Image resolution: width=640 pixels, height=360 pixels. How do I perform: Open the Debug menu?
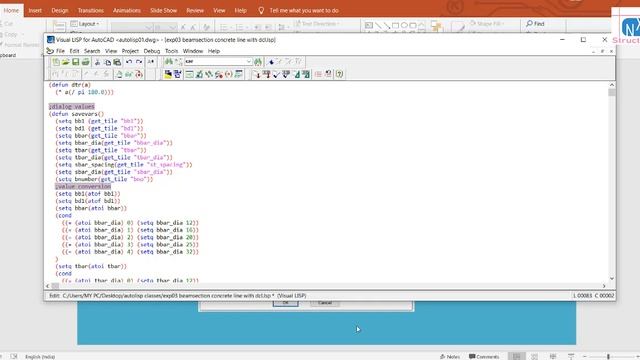pos(152,51)
